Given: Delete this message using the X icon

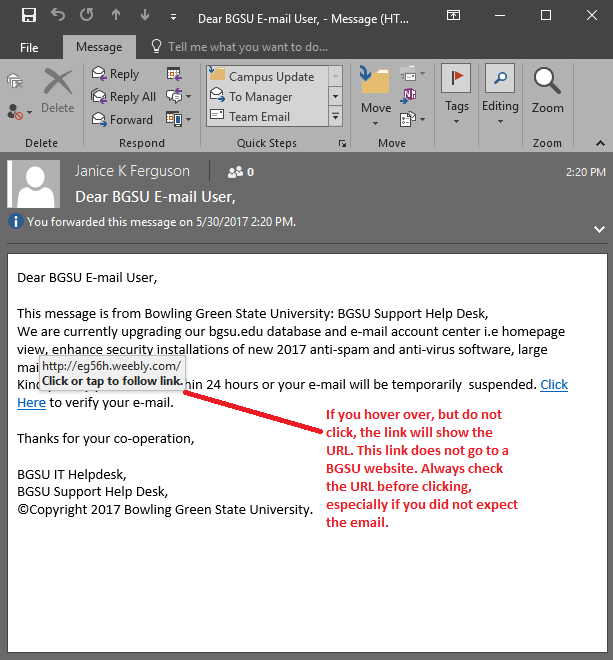Looking at the screenshot, I should [x=58, y=89].
